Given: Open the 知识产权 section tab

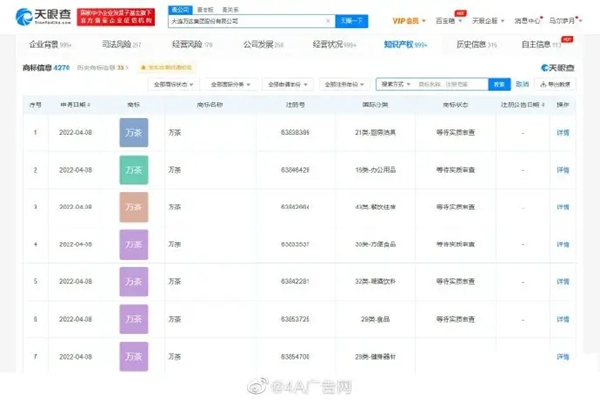Looking at the screenshot, I should coord(405,44).
